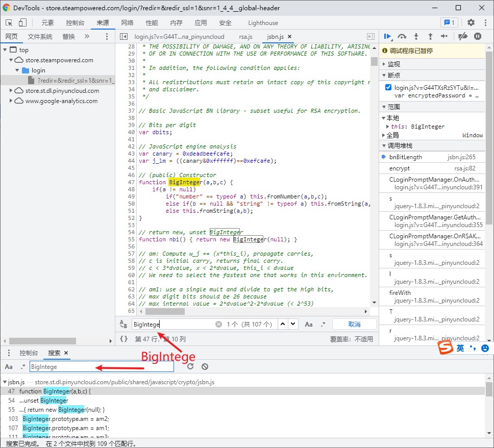
Task: Open search result line 103 BigInteger.prototype.am
Action: click(x=242, y=419)
